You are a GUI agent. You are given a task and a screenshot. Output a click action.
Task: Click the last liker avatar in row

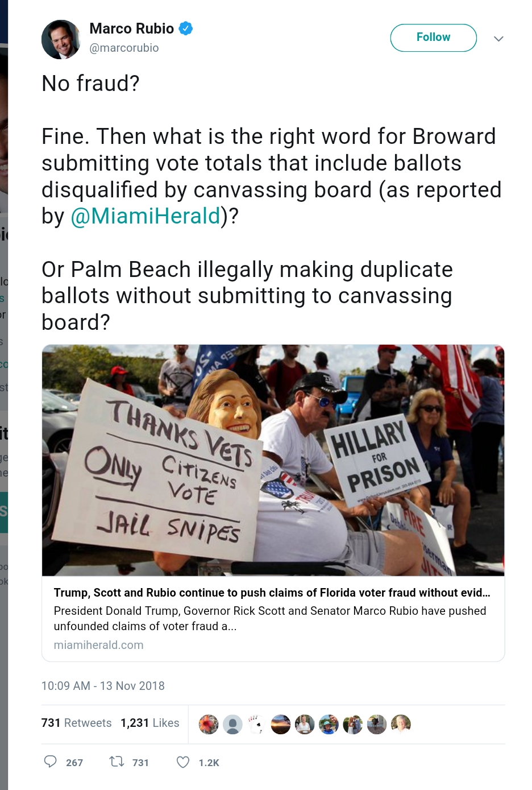click(x=401, y=724)
